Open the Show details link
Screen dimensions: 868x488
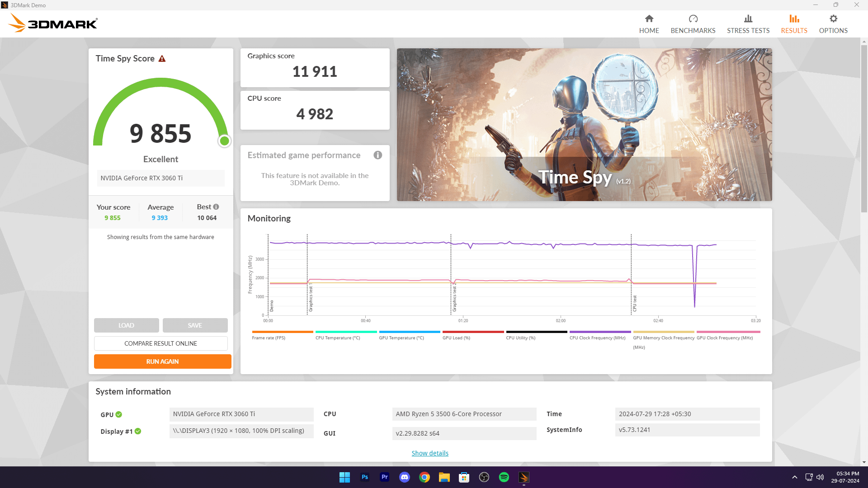(x=430, y=453)
